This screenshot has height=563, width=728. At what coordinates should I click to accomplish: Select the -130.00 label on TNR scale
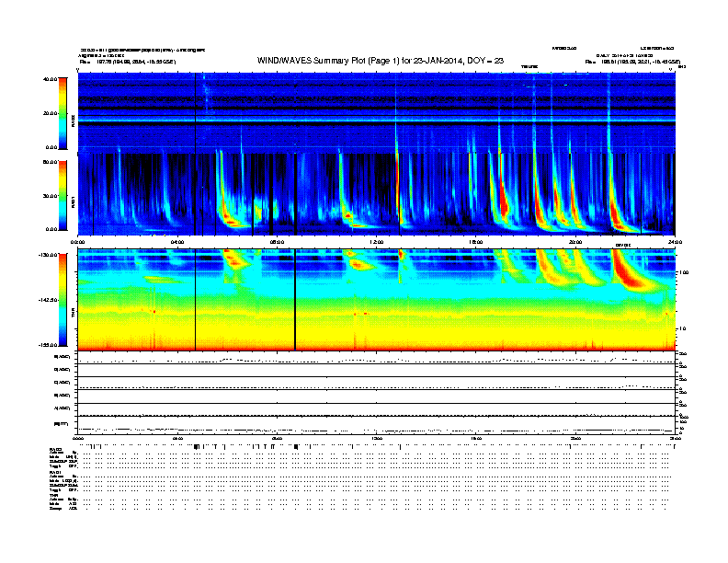click(x=49, y=255)
